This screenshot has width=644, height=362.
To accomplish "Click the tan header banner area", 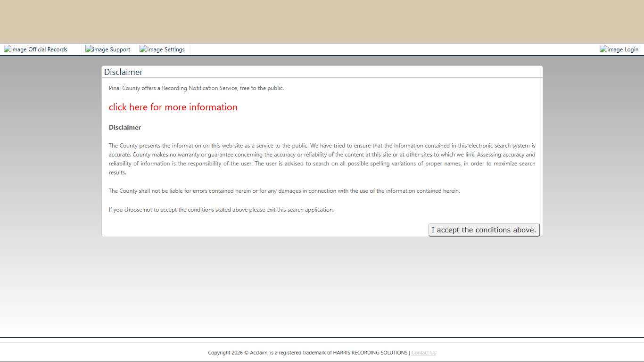I will pyautogui.click(x=322, y=21).
